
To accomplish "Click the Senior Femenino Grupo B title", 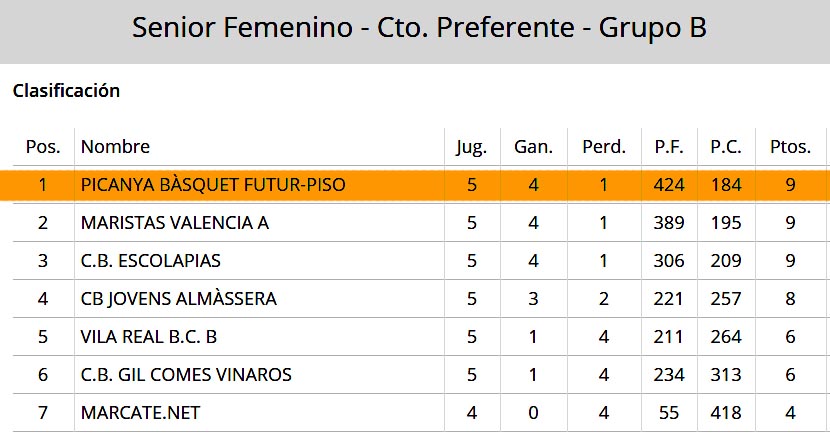I will click(x=419, y=28).
